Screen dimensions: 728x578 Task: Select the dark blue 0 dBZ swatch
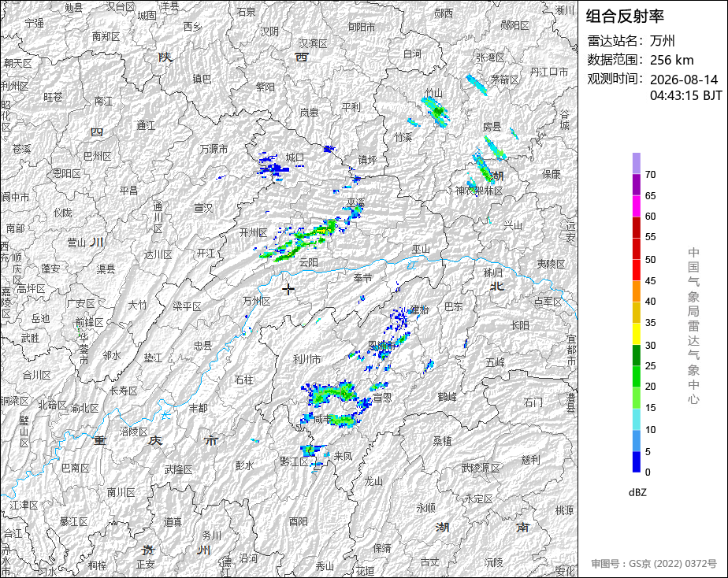(636, 462)
